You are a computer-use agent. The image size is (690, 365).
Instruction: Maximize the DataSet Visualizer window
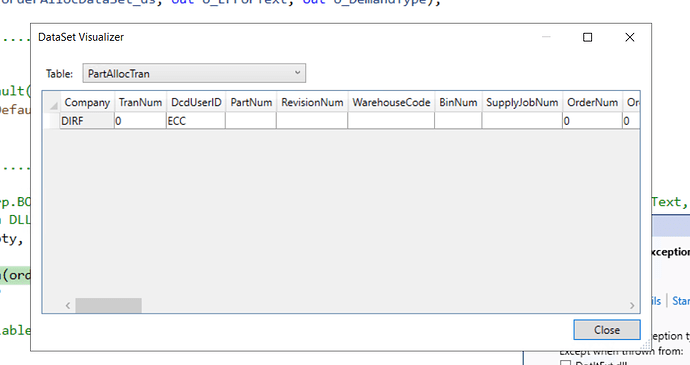click(587, 37)
